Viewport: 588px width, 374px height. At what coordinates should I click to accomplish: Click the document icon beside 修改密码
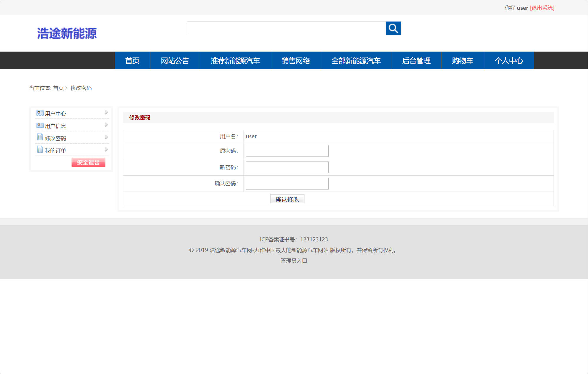coord(40,137)
